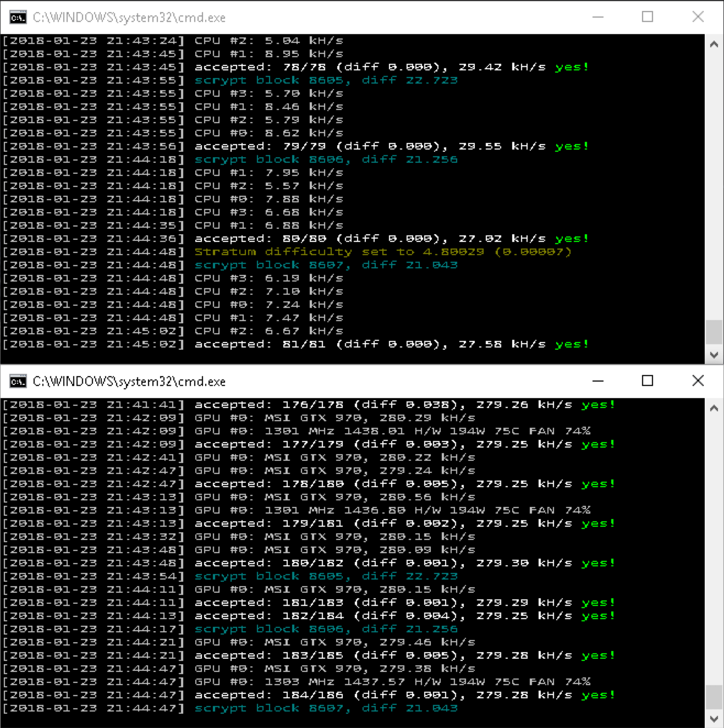Click the 'accepted: 78/78' line
The width and height of the screenshot is (724, 728).
(x=296, y=67)
